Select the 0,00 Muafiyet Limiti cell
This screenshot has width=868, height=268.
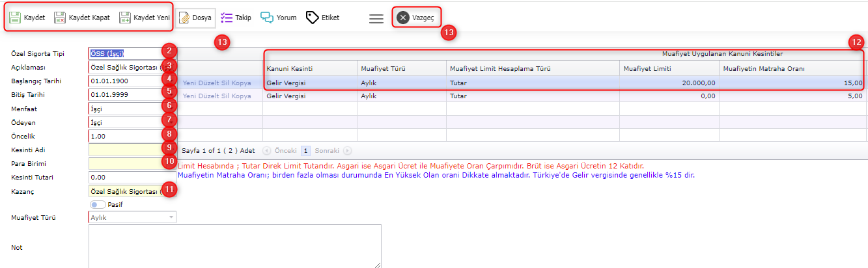[669, 96]
